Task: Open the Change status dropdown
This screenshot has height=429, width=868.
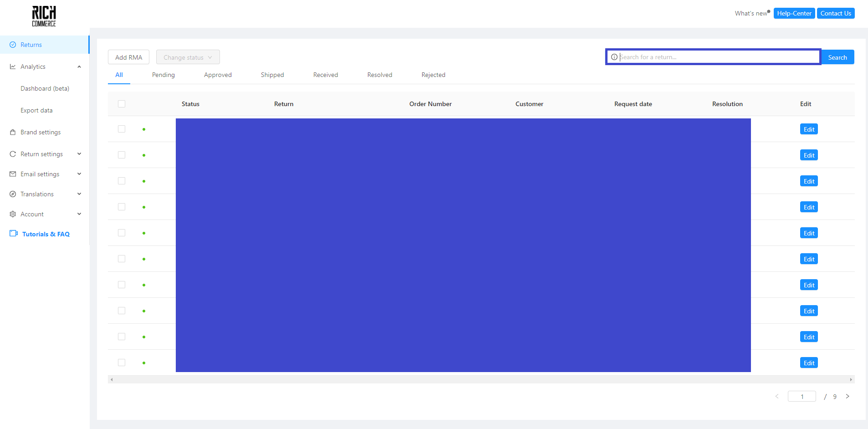Action: point(188,57)
